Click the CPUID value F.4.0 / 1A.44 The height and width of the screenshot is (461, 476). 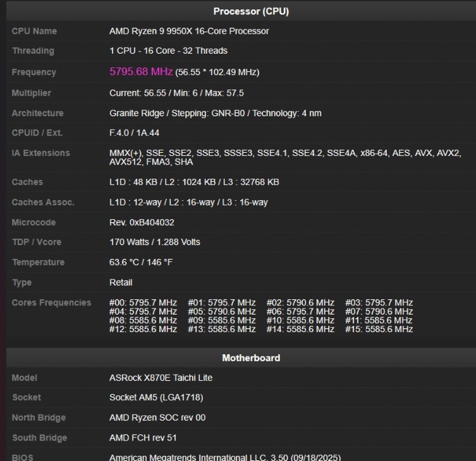(134, 133)
